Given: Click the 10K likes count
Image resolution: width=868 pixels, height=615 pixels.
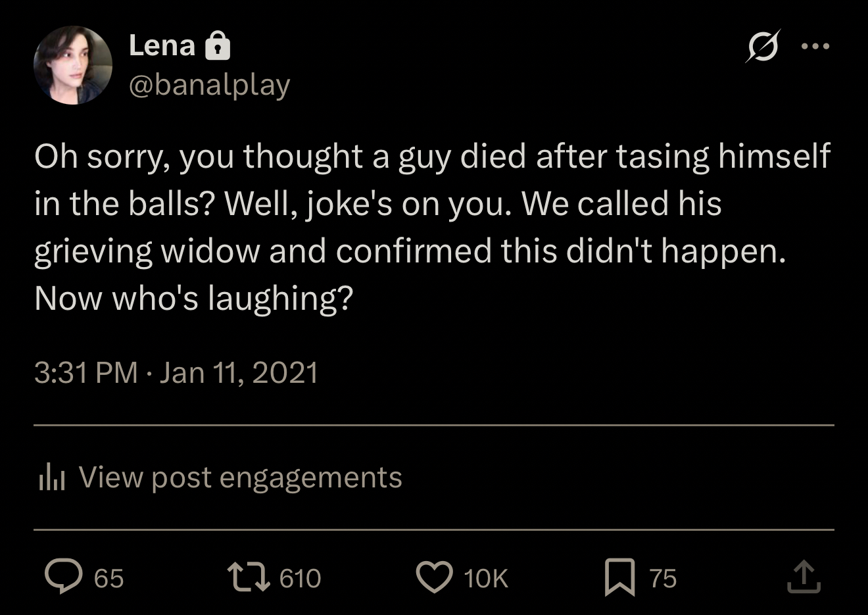Looking at the screenshot, I should tap(485, 578).
